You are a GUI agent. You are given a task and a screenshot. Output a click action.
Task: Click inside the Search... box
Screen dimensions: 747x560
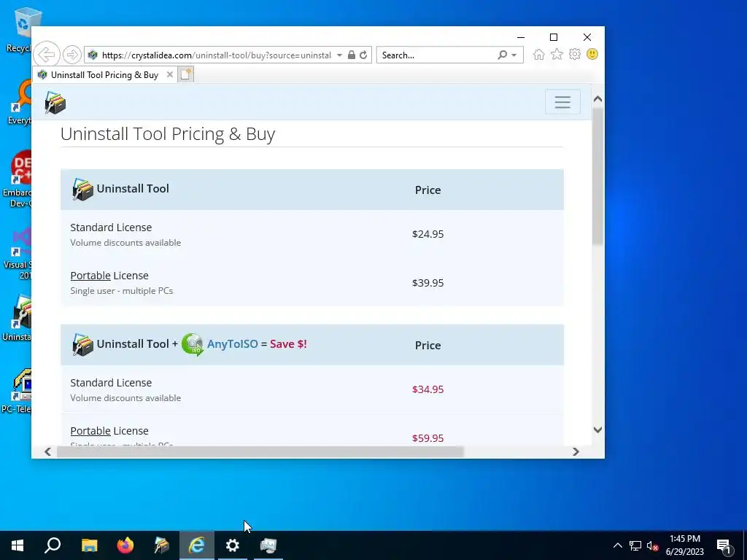438,55
